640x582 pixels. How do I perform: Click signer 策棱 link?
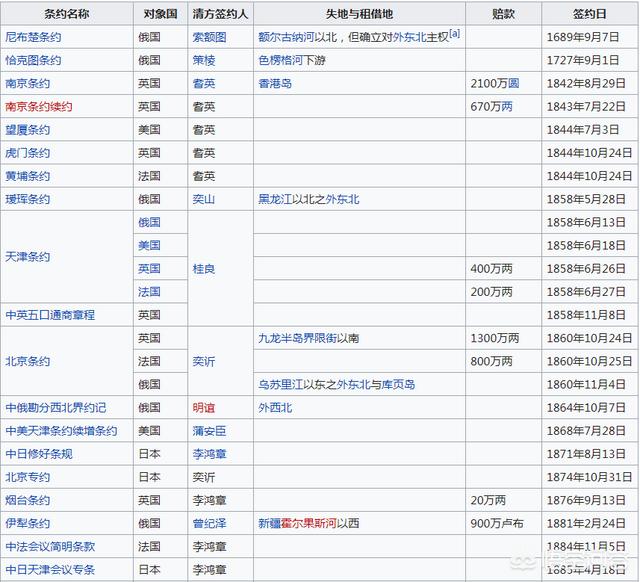click(x=204, y=60)
